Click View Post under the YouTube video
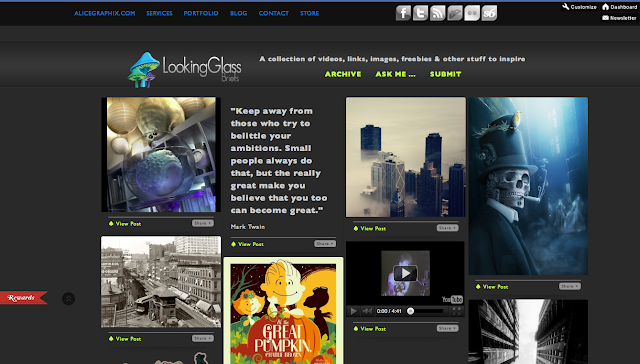640x364 pixels. [x=370, y=328]
